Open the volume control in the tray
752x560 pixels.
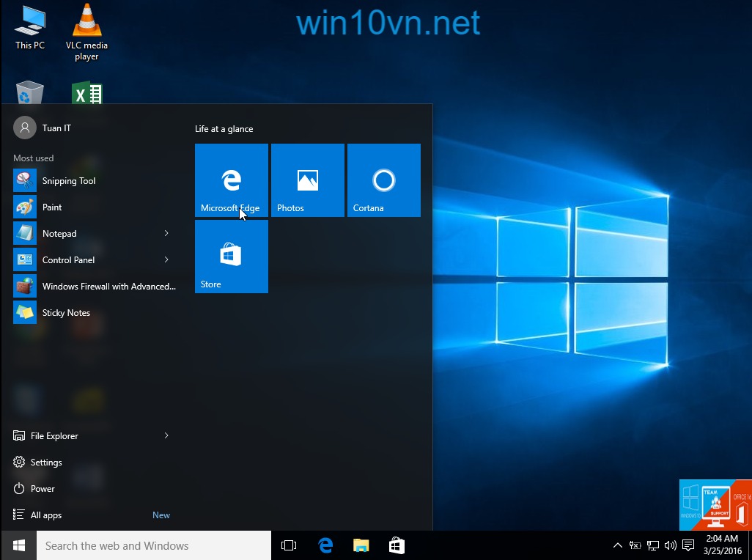point(669,545)
